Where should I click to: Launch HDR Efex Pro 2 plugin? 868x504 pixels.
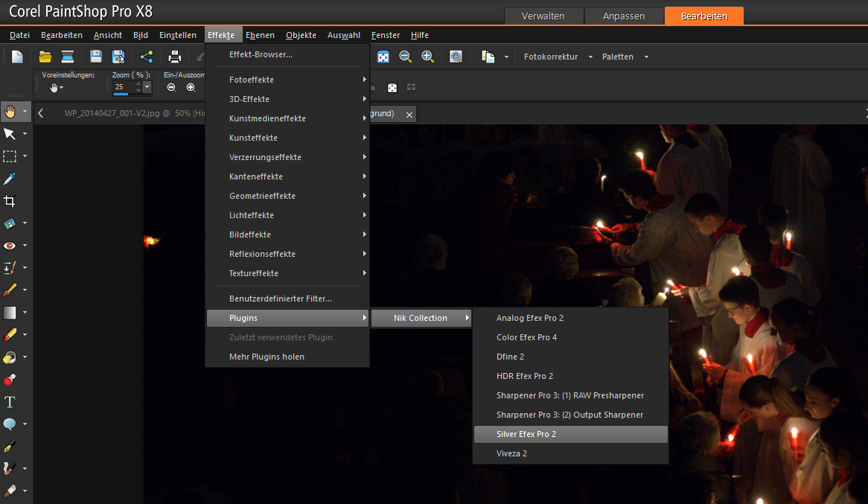point(571,376)
